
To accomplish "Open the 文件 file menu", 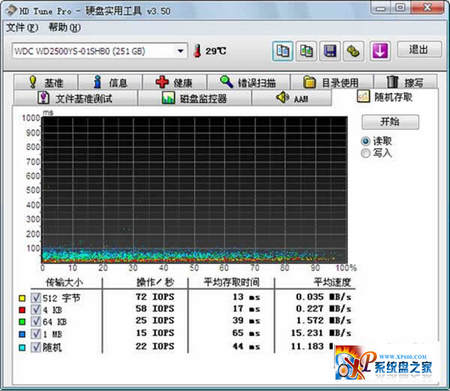I will coord(22,28).
